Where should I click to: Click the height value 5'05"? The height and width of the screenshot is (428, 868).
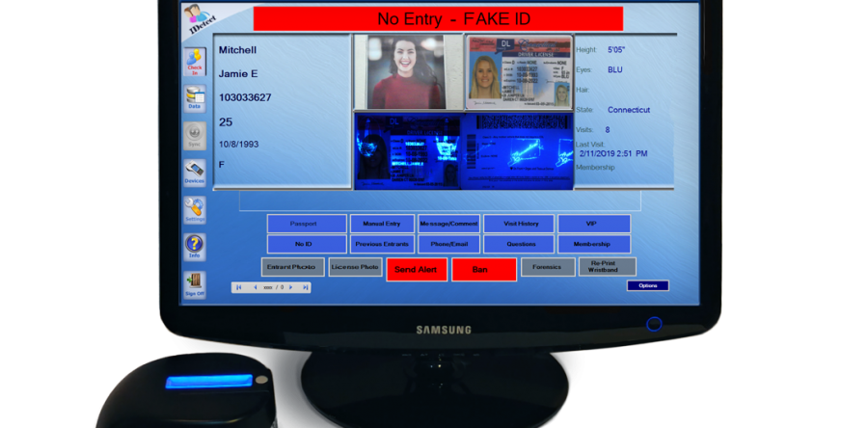coord(616,50)
